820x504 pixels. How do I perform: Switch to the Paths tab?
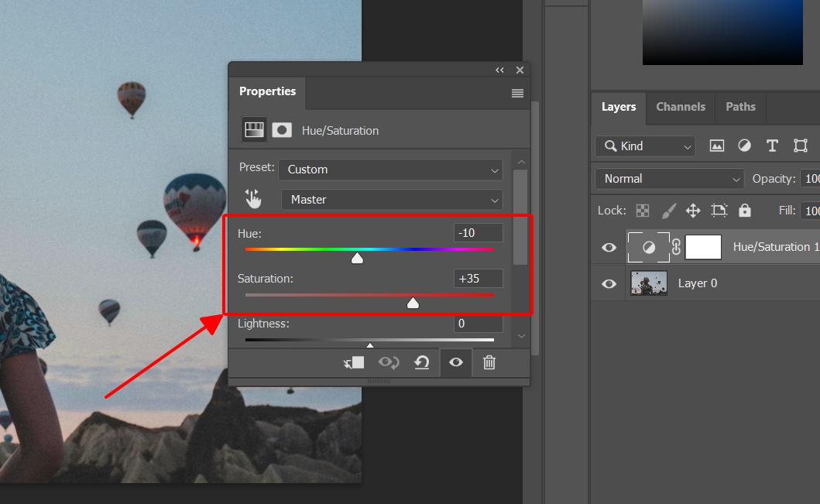click(740, 107)
